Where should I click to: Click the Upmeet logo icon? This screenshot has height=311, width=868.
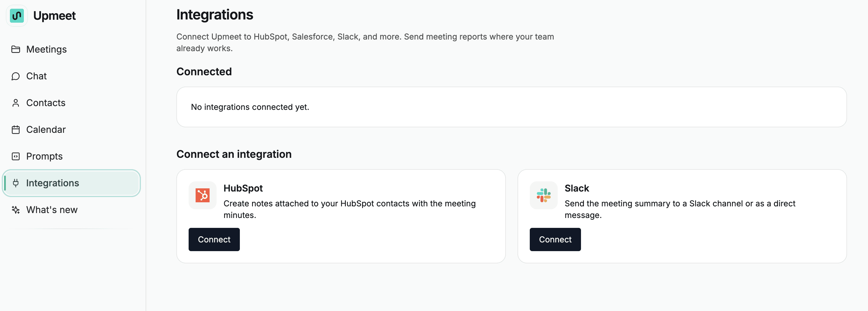[x=17, y=16]
